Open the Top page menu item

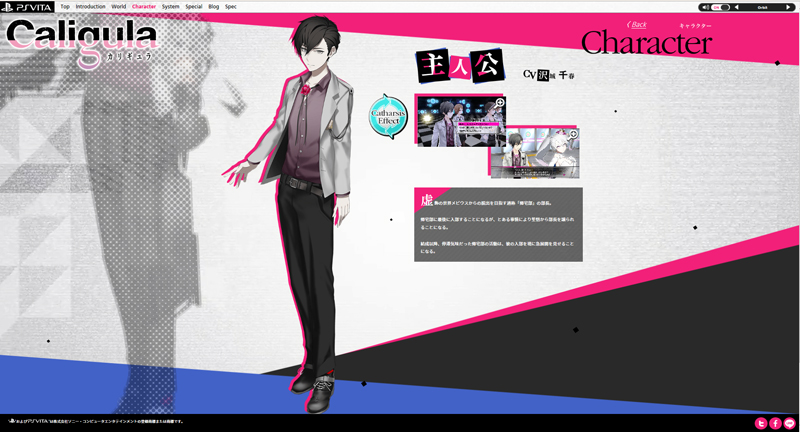pos(65,7)
